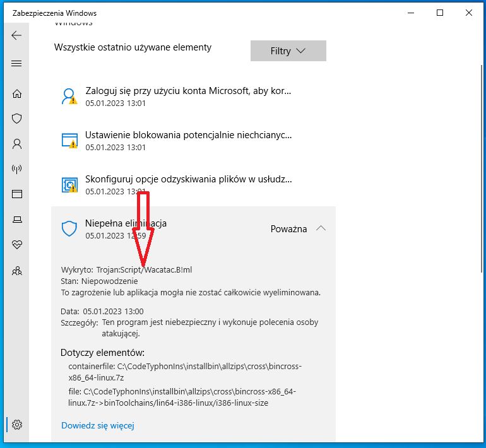Open Virus & threat protection shield icon
The height and width of the screenshot is (448, 486).
(x=17, y=119)
